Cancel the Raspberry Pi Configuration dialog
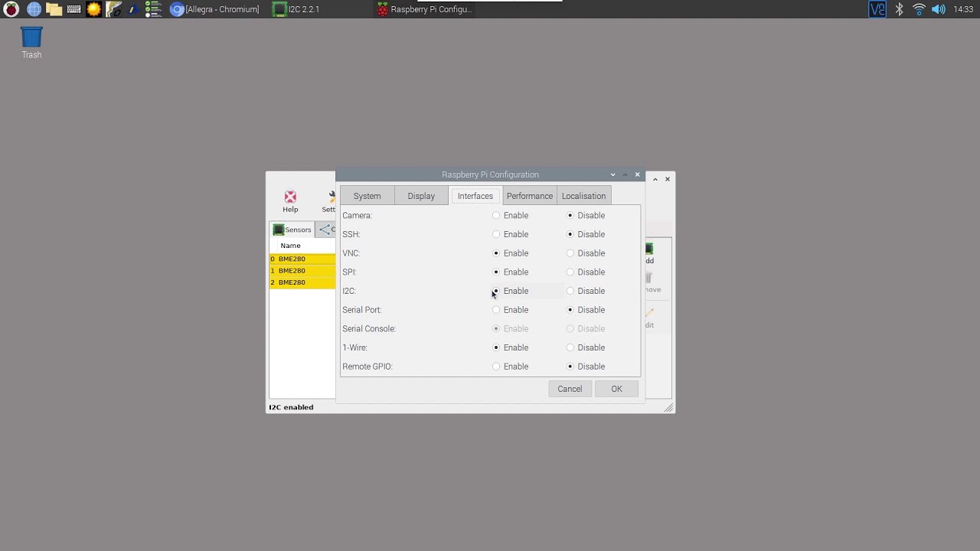 tap(570, 389)
